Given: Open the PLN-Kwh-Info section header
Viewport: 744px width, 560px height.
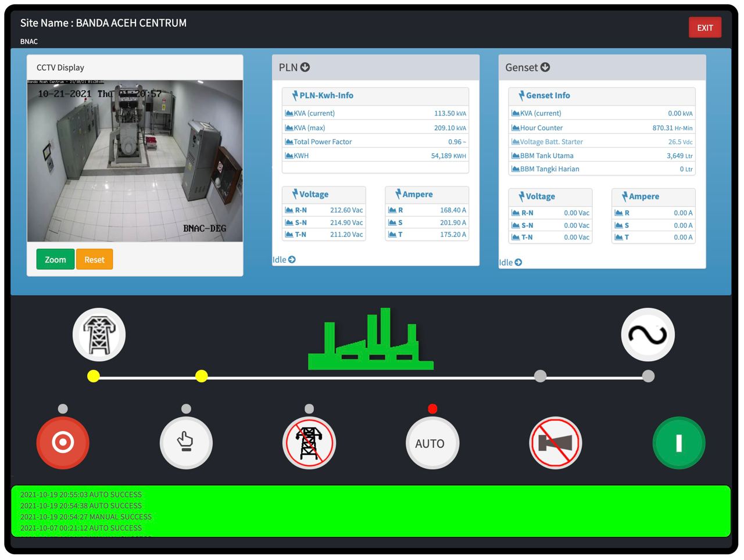Looking at the screenshot, I should [325, 96].
